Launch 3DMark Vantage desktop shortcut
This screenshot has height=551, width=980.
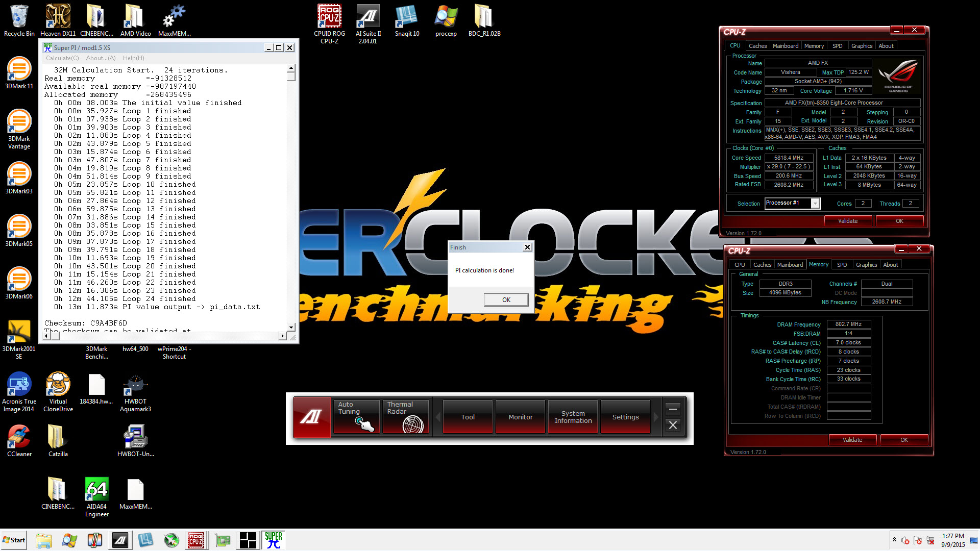point(19,129)
